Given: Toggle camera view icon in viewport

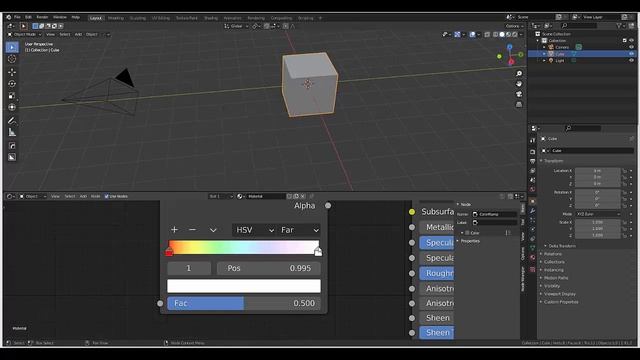Looking at the screenshot, I should tap(519, 94).
